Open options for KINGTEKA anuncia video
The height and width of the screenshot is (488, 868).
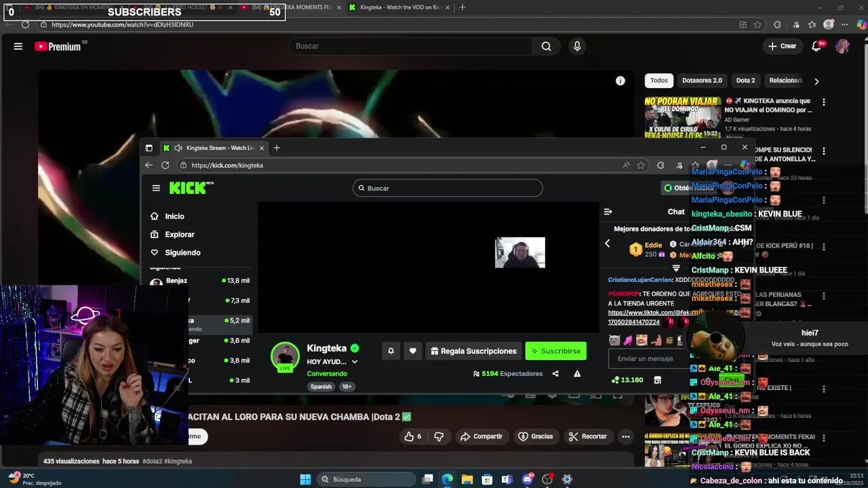pyautogui.click(x=824, y=102)
